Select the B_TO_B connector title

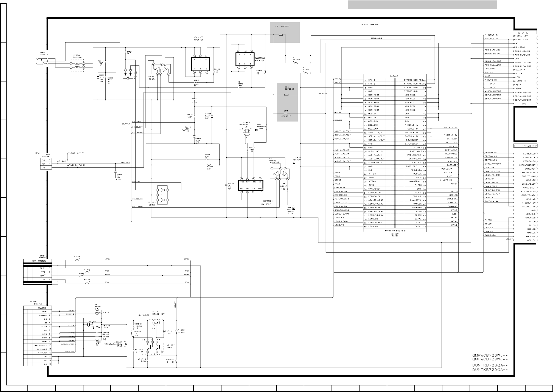pyautogui.click(x=395, y=76)
